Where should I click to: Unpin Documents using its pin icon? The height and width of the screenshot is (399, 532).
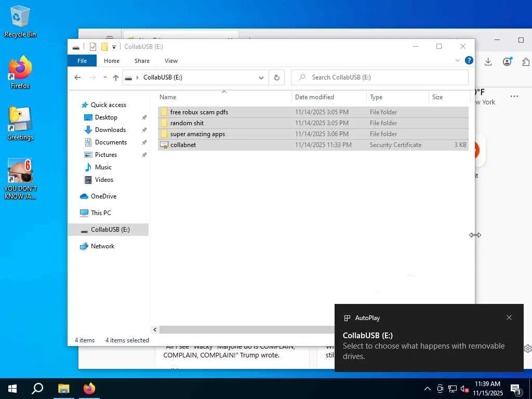[x=144, y=142]
